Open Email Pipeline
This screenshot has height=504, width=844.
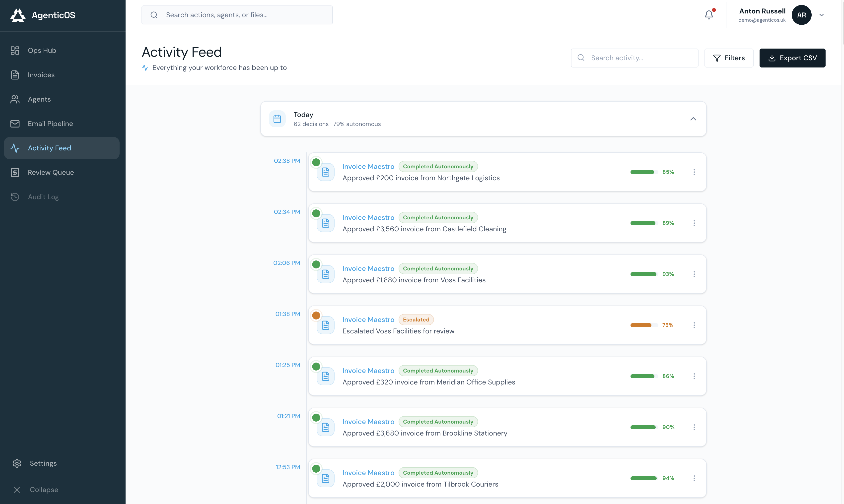pyautogui.click(x=62, y=124)
